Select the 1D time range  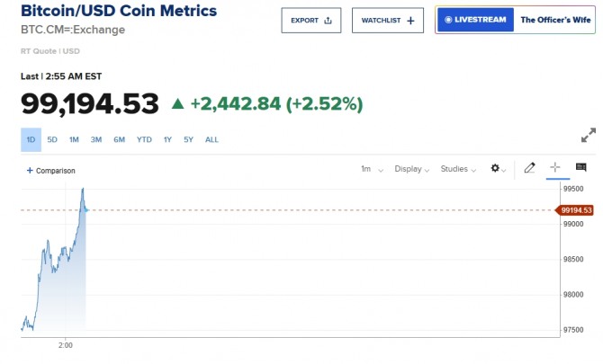coord(31,139)
